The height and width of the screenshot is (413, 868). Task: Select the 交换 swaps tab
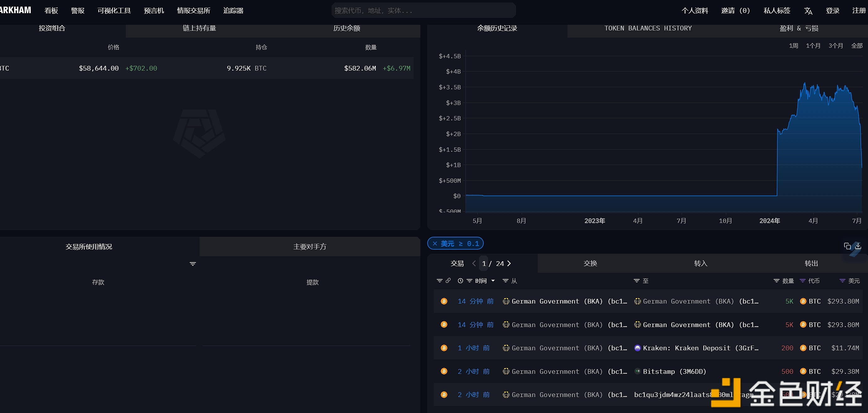[590, 263]
